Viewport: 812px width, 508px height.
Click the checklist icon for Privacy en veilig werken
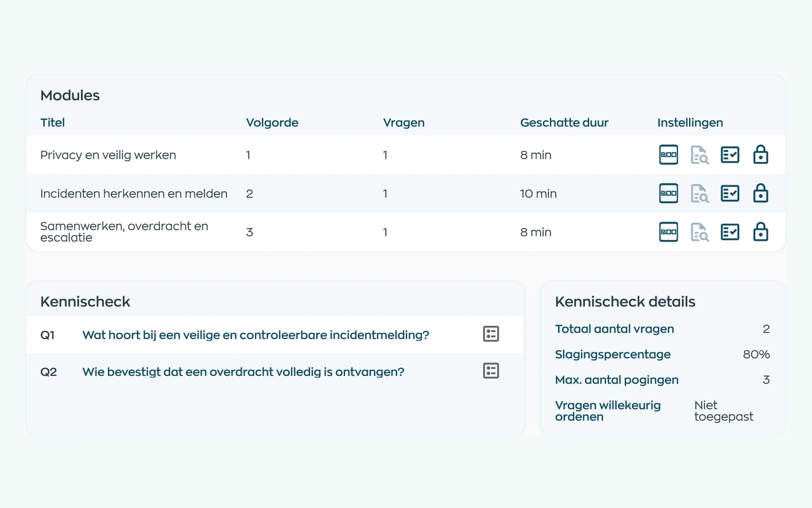[730, 155]
